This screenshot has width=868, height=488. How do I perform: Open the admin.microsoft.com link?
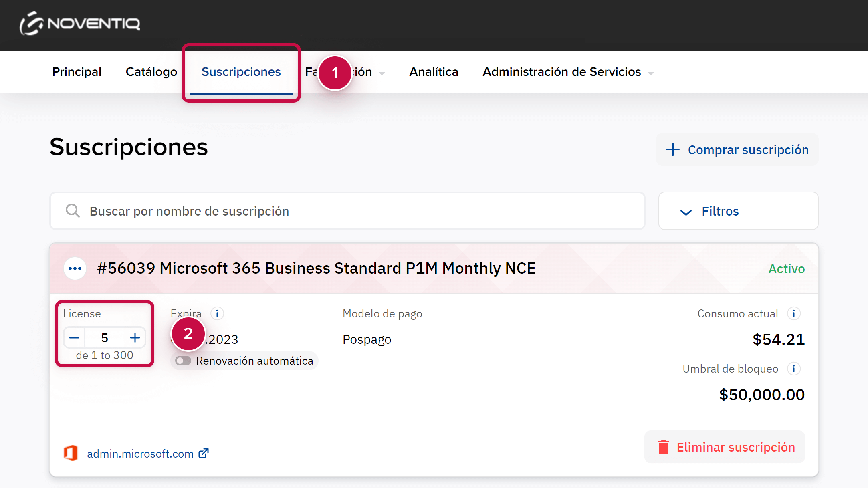(x=140, y=454)
